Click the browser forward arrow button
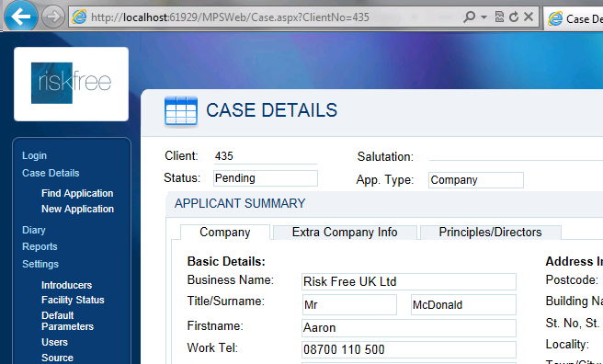This screenshot has height=364, width=603. coord(52,17)
